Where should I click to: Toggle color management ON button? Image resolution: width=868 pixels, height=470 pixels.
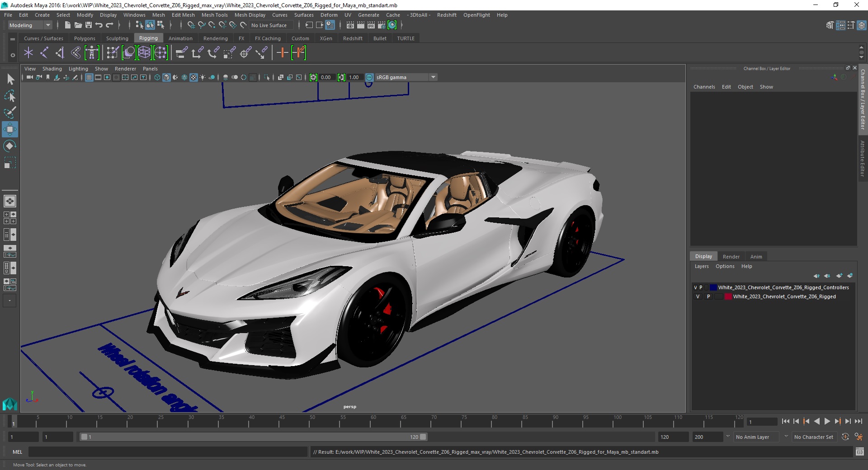coord(369,77)
